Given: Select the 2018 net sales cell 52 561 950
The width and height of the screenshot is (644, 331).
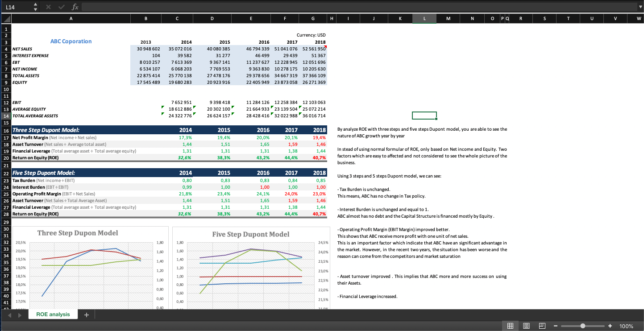Looking at the screenshot, I should (x=314, y=49).
